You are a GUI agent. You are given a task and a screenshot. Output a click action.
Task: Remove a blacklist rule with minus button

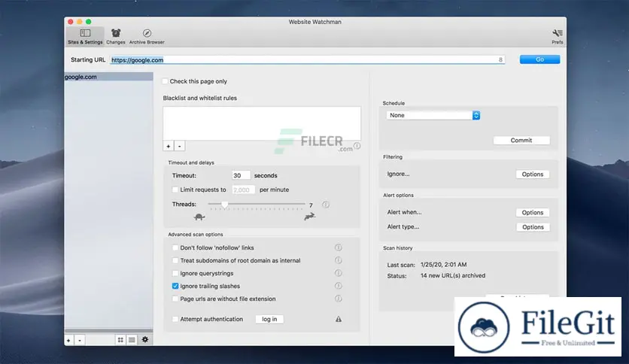[x=179, y=147]
